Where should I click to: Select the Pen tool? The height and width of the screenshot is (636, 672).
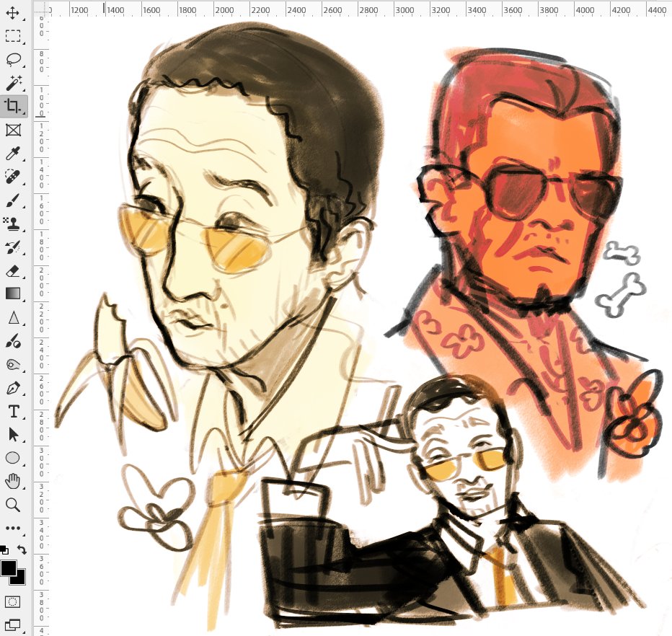pos(13,388)
